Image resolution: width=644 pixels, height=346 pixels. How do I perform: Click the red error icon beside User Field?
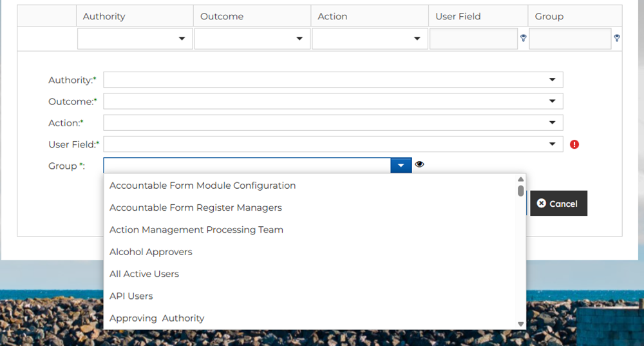pyautogui.click(x=574, y=144)
